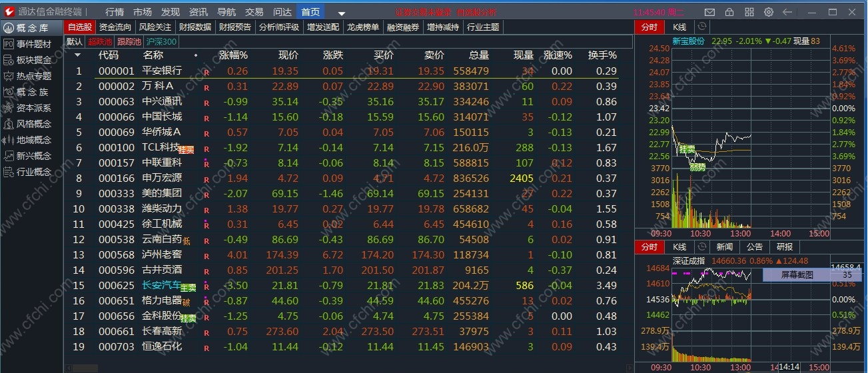
Task: Click the history clock icon beside upper K线
Action: coord(701,27)
